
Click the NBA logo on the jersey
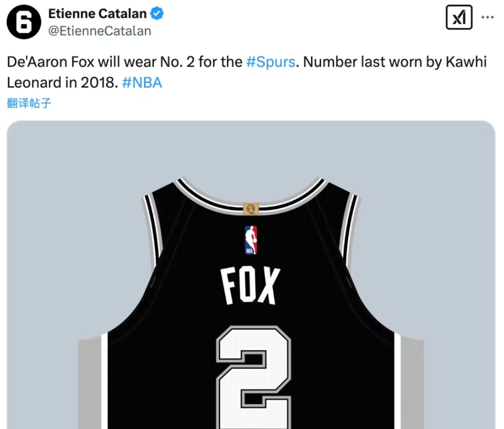[x=251, y=240]
